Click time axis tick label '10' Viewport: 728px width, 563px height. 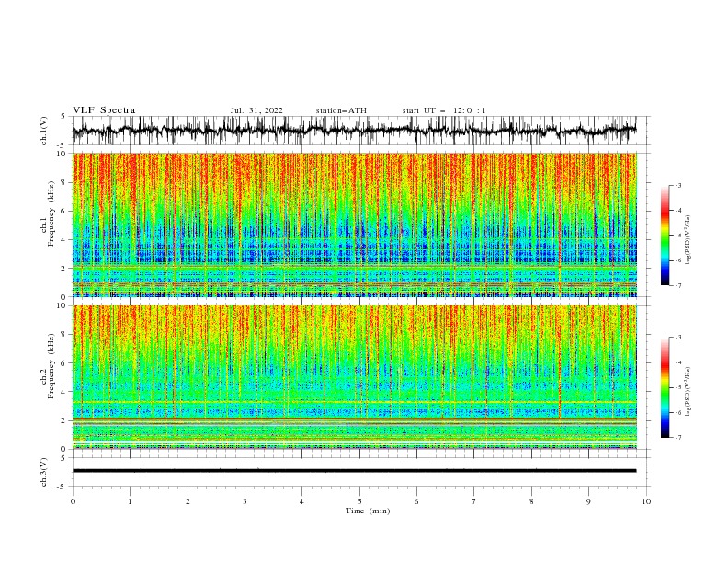tap(646, 501)
